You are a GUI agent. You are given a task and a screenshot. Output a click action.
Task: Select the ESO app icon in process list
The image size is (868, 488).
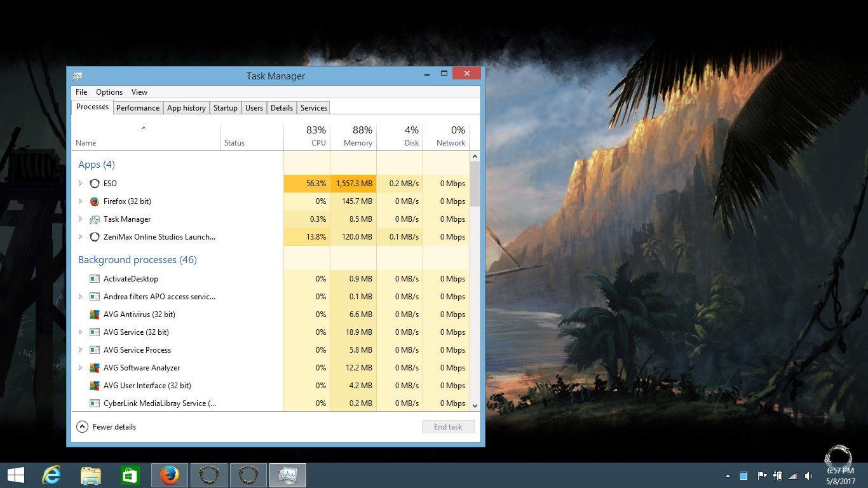tap(94, 183)
